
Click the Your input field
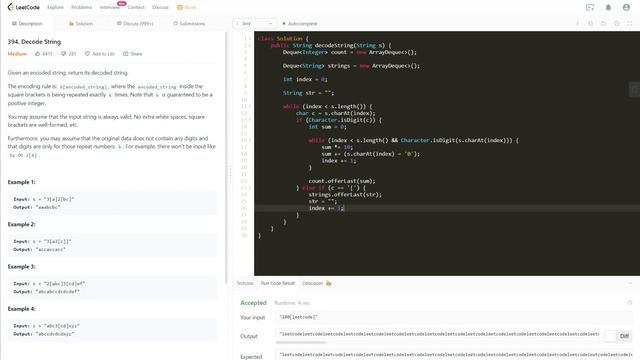click(x=453, y=317)
